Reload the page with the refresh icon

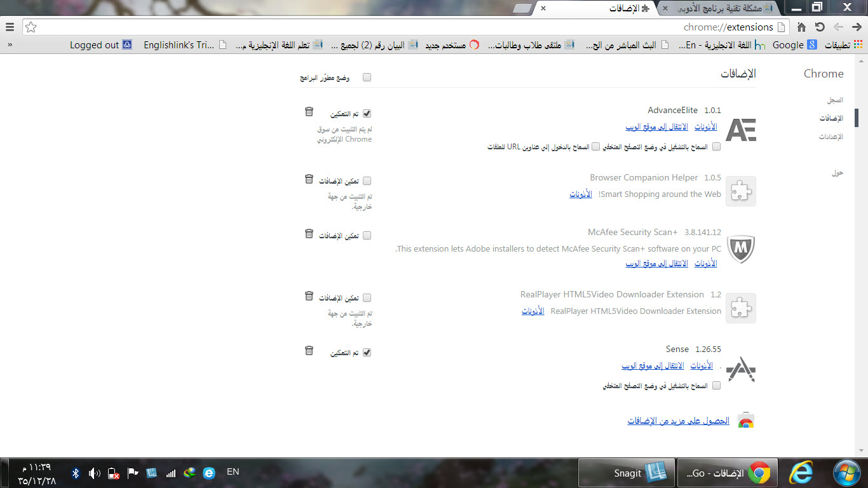point(820,27)
